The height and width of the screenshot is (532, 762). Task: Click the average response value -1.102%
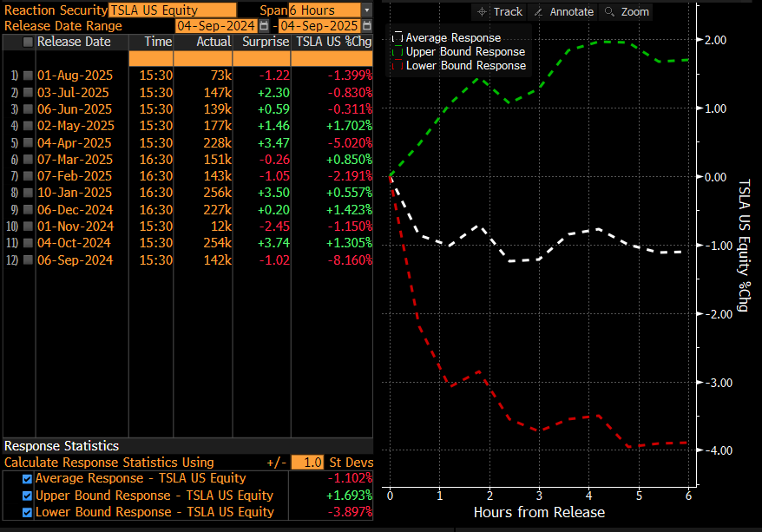350,478
